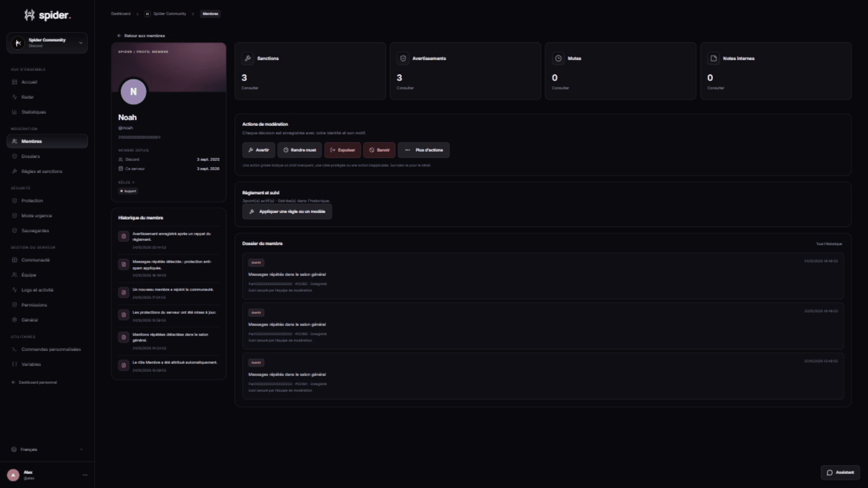Click the Protection shield icon
Image resolution: width=868 pixels, height=488 pixels.
pos(15,201)
